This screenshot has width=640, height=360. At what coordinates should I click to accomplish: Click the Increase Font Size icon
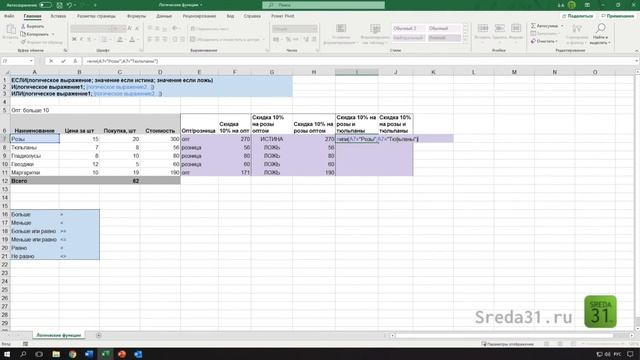[x=130, y=29]
